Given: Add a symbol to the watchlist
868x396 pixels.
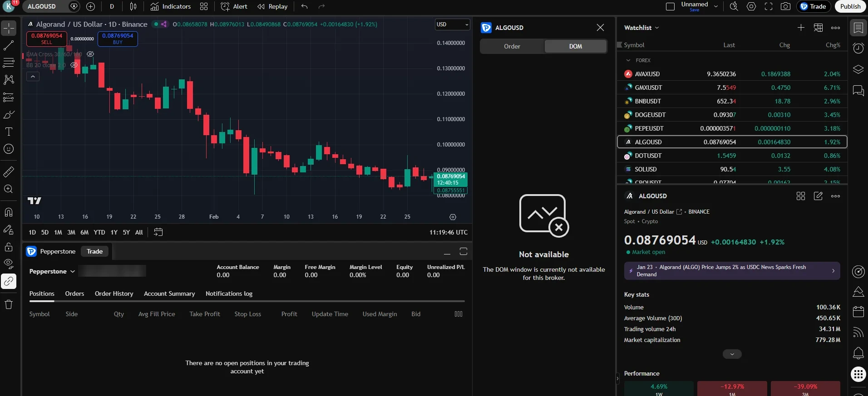Looking at the screenshot, I should pos(801,28).
